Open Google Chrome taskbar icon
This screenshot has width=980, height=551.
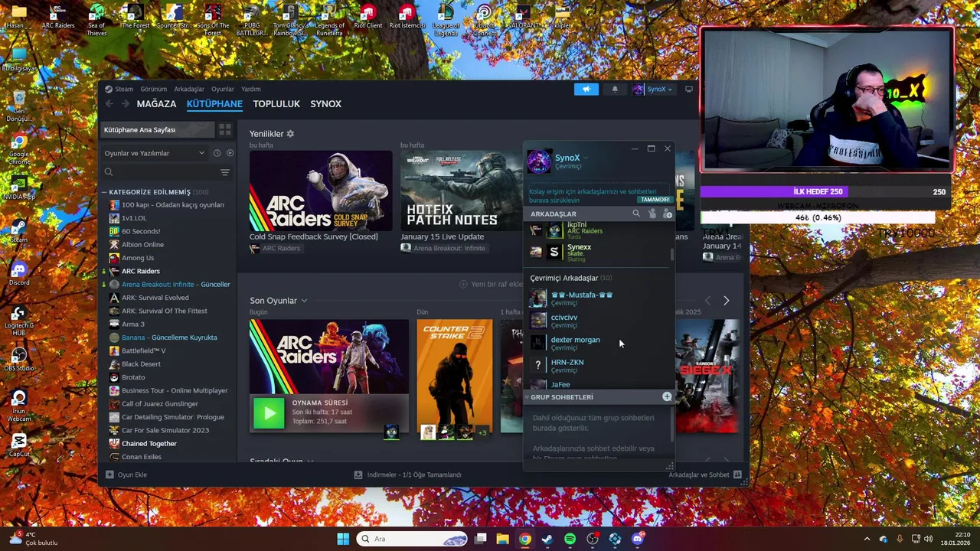[x=524, y=539]
